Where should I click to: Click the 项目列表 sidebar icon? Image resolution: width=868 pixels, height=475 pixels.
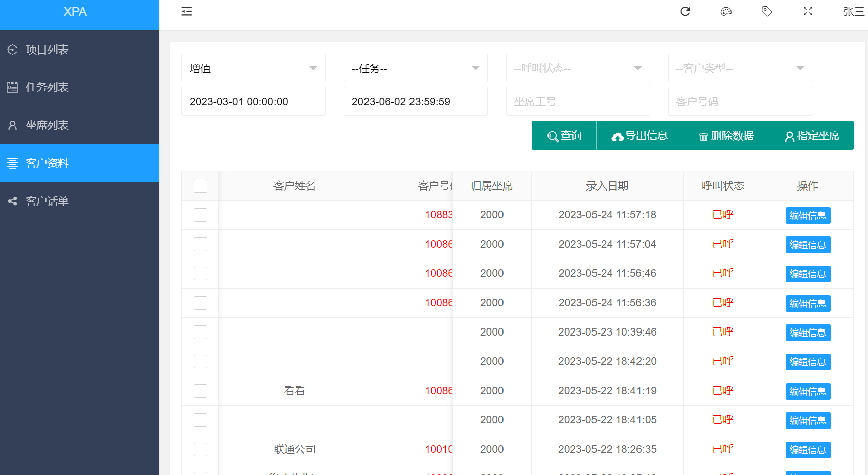[x=12, y=50]
